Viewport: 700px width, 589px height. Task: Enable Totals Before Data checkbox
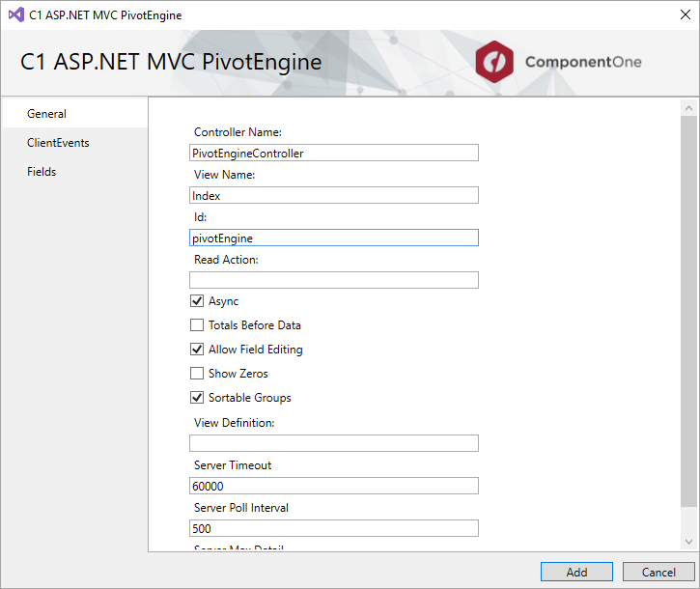tap(197, 324)
